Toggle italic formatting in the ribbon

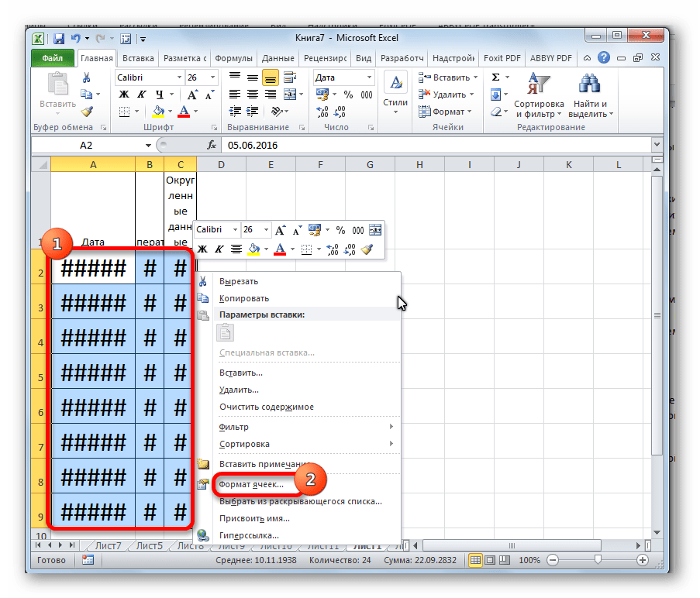(140, 95)
